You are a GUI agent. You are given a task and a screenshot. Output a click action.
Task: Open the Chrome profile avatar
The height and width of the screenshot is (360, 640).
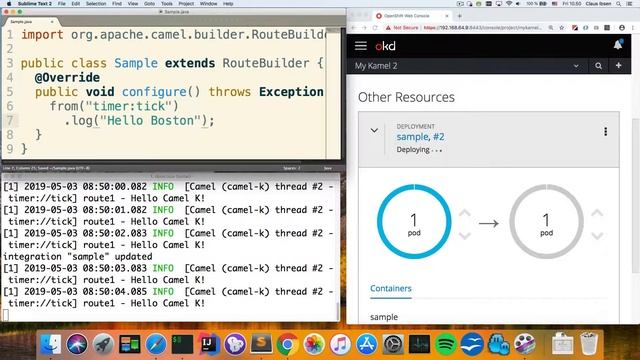622,28
